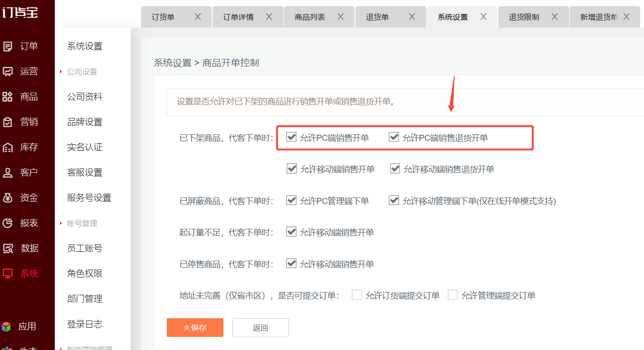644x350 pixels.
Task: Switch to the 新增退货单 tab
Action: [605, 17]
